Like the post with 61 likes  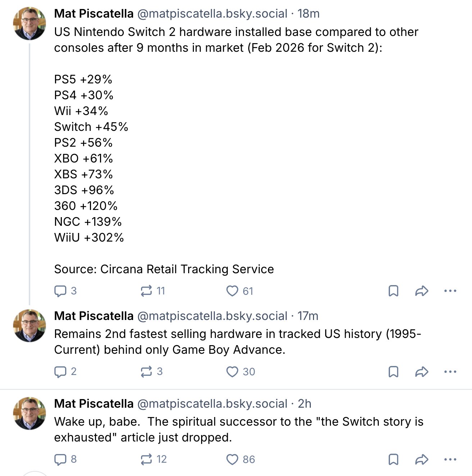[x=240, y=291]
